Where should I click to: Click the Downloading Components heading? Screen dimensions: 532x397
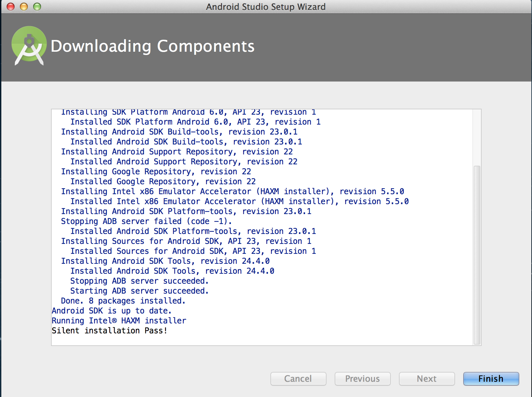[152, 46]
